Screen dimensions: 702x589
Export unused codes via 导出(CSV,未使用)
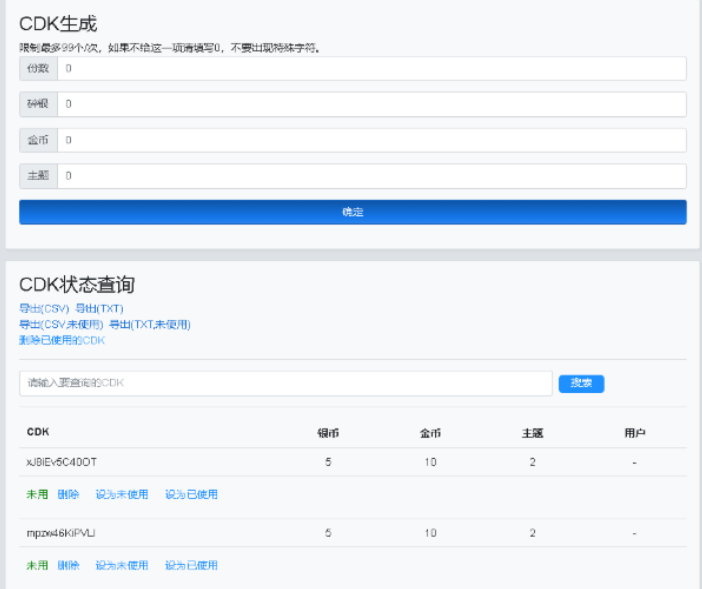click(61, 324)
